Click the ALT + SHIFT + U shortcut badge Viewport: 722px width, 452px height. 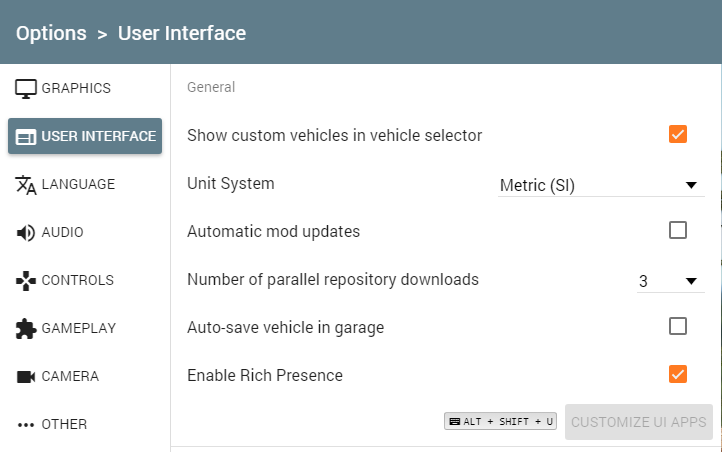click(x=500, y=422)
